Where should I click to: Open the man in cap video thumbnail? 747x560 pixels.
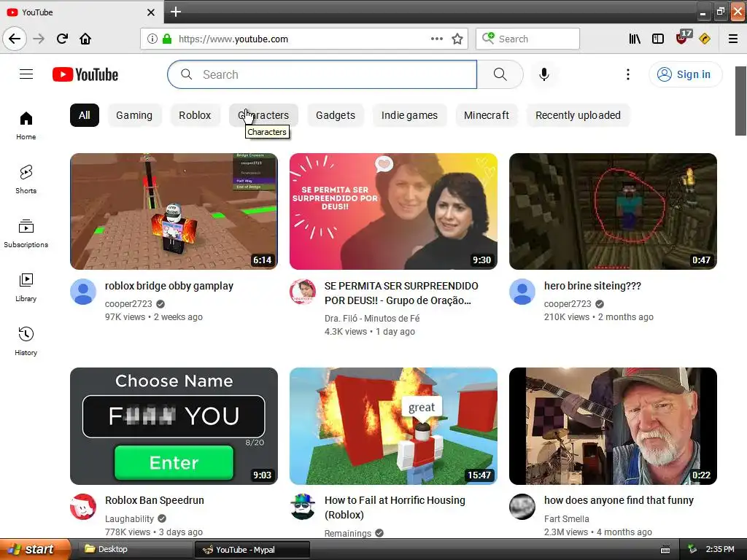pos(613,426)
